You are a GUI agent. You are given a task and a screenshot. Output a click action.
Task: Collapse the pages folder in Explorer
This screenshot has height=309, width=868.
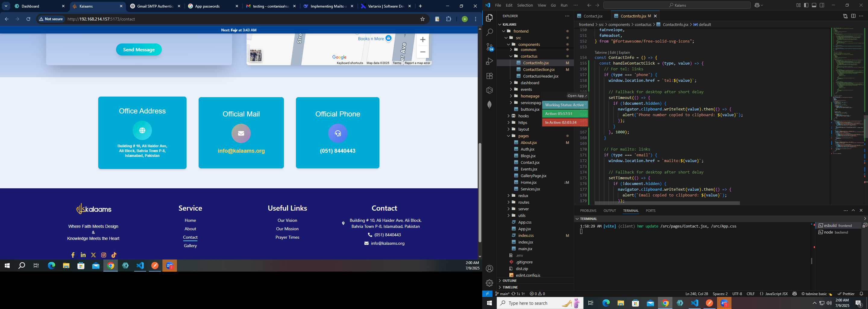point(508,136)
